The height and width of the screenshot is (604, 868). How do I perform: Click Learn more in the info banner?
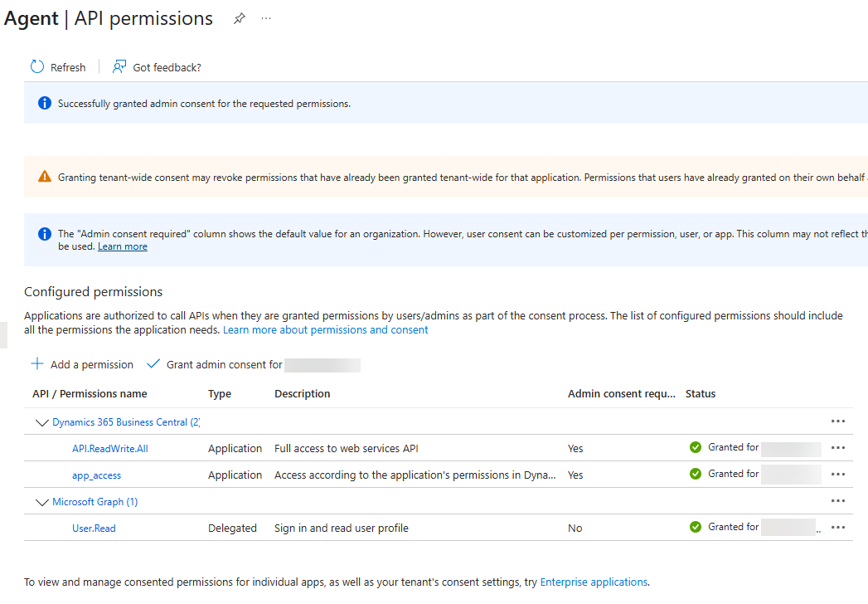(123, 246)
